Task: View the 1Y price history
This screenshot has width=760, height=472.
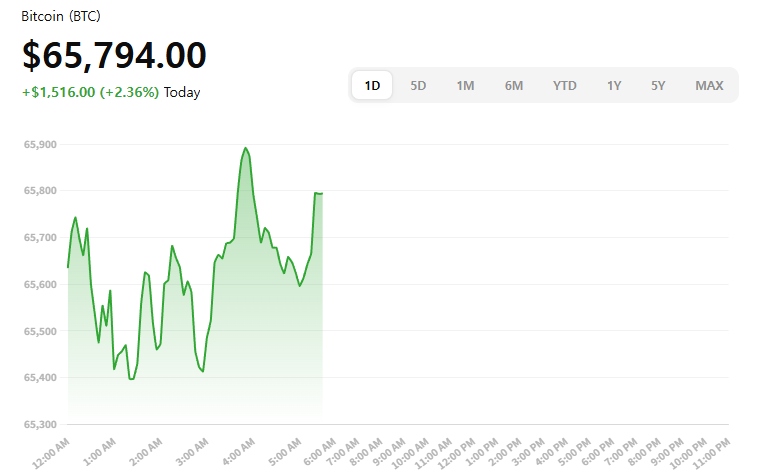Action: (614, 86)
